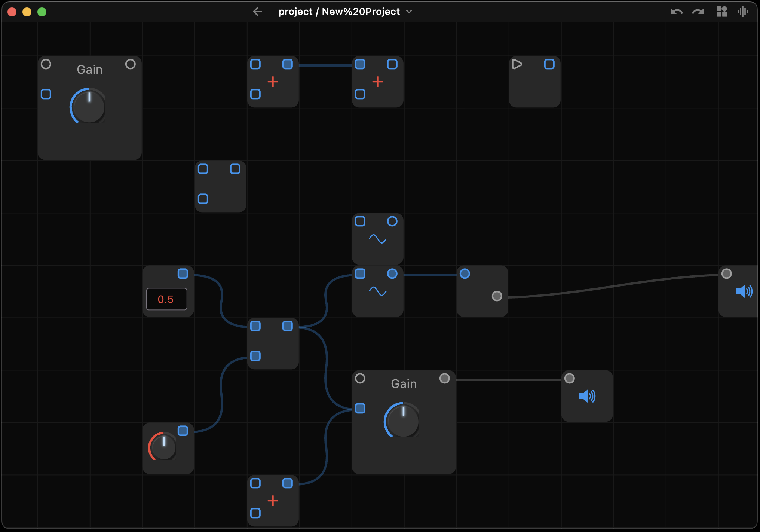
Task: Click the gray audio output port of lower Gain
Action: [444, 379]
